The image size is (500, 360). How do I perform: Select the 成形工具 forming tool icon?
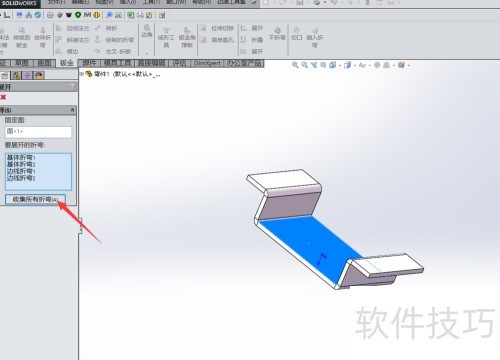click(x=166, y=37)
